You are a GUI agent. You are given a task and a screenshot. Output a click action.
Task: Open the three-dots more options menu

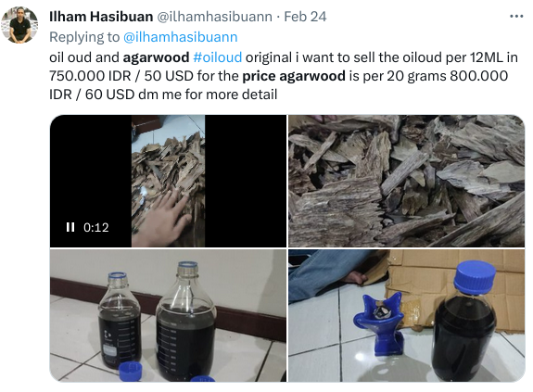[516, 17]
